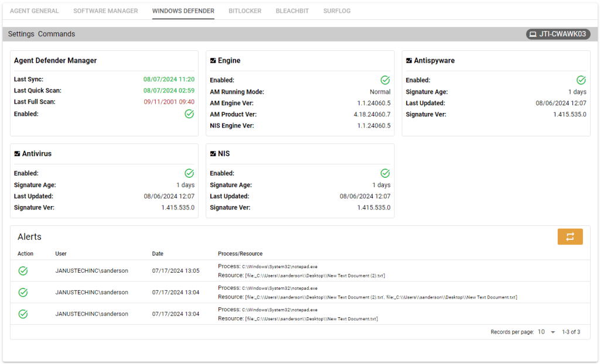Click the JTI-CWAWK03 device badge
Screen dimensions: 600x364
coord(558,34)
